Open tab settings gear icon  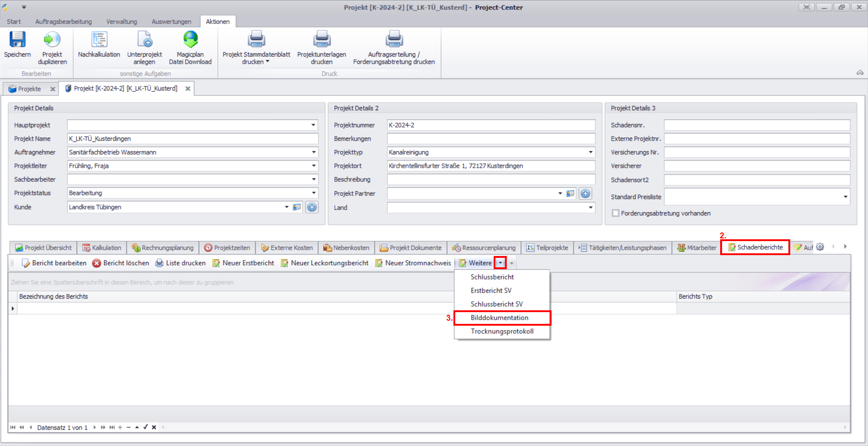(x=820, y=247)
